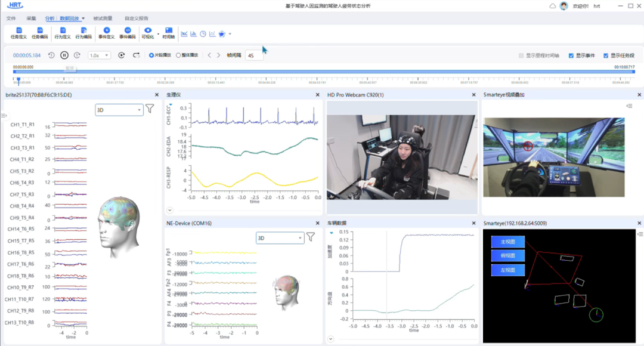Open the 数据回放 menu dropdown arrow

pos(83,18)
